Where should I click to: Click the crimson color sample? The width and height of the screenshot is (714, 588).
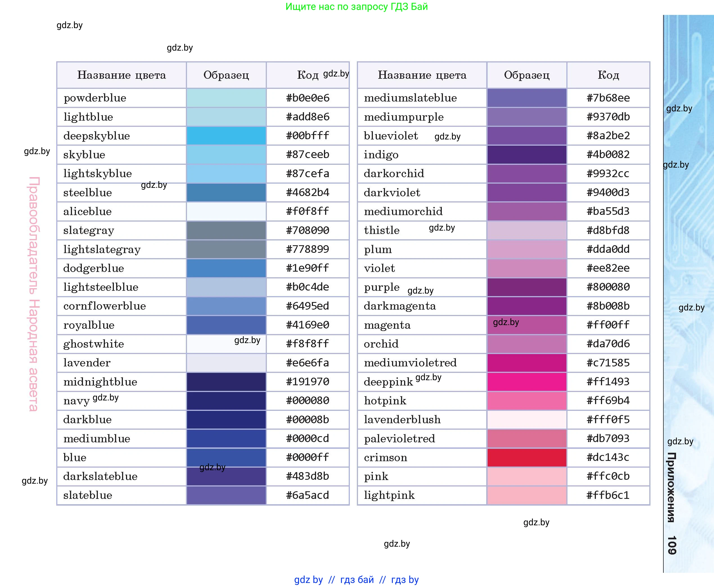(527, 457)
